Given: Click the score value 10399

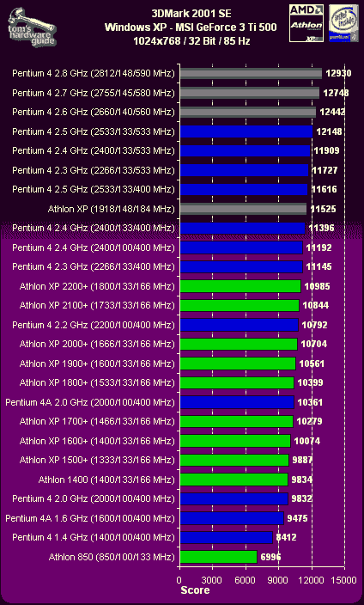Looking at the screenshot, I should point(310,382).
